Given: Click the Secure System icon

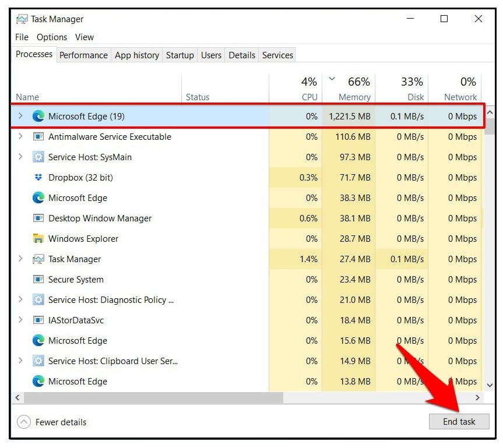Looking at the screenshot, I should click(x=38, y=279).
